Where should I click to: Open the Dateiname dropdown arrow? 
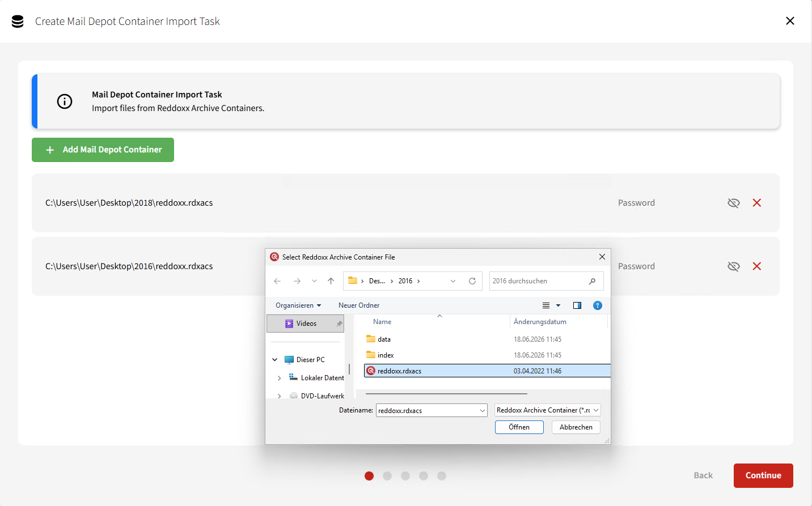tap(483, 410)
